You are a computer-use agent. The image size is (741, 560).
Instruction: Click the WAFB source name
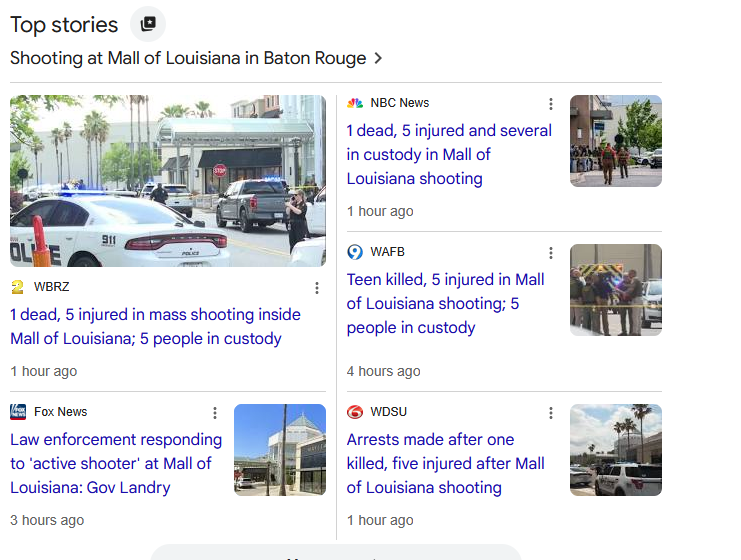click(x=388, y=252)
